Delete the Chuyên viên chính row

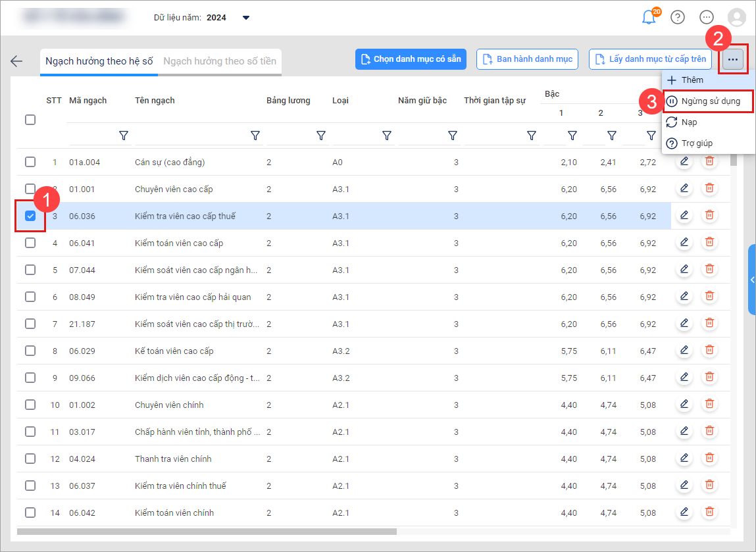709,405
